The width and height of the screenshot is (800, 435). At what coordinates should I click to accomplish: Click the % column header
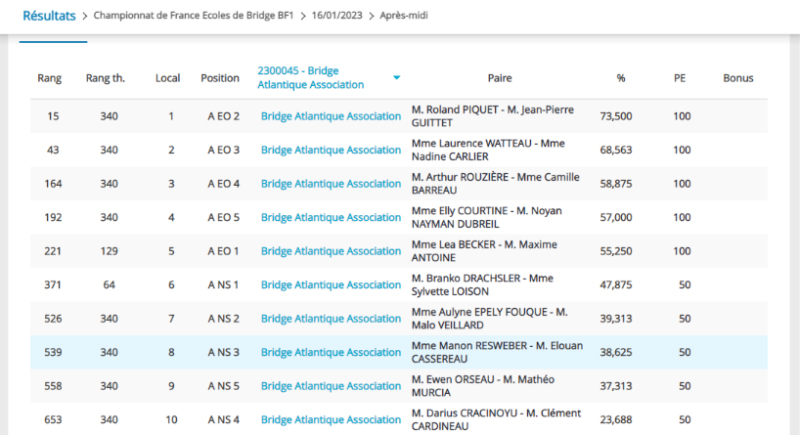[x=620, y=78]
